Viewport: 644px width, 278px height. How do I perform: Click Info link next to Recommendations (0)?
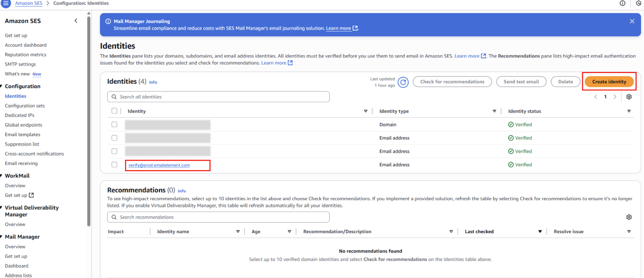click(x=182, y=191)
